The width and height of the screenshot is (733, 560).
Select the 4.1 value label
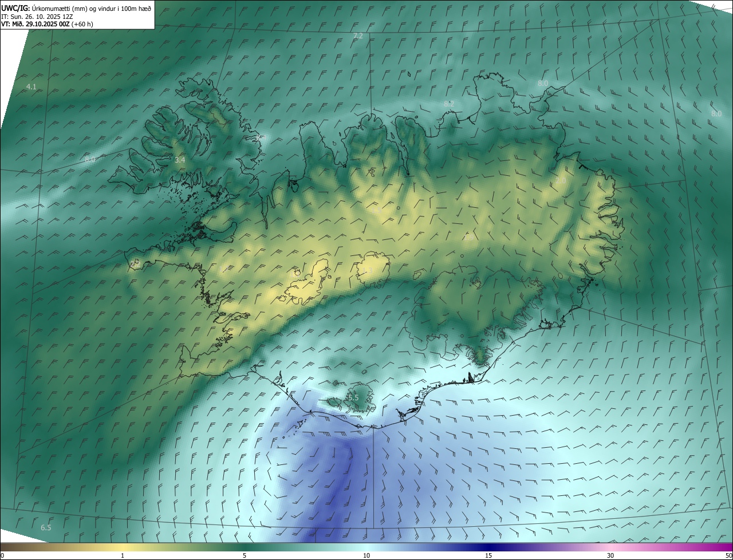31,86
